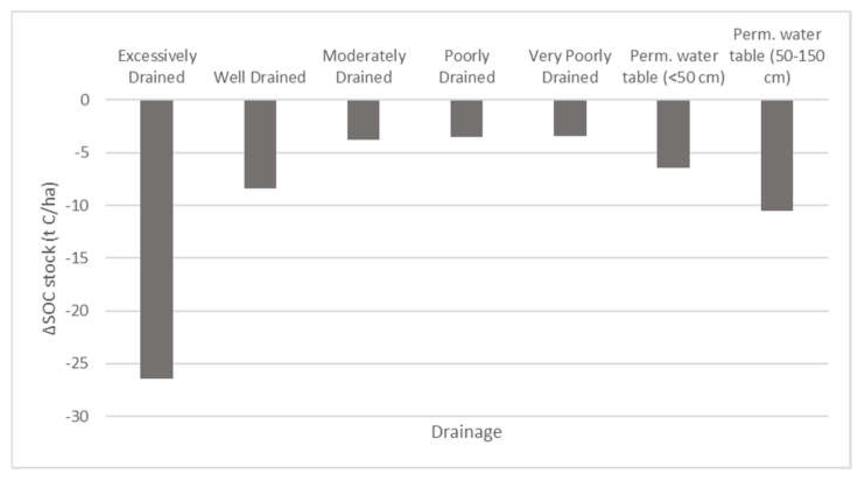Click the "Perm. water table (50-150 cm)" label
Image resolution: width=868 pixels, height=478 pixels.
pos(777,56)
